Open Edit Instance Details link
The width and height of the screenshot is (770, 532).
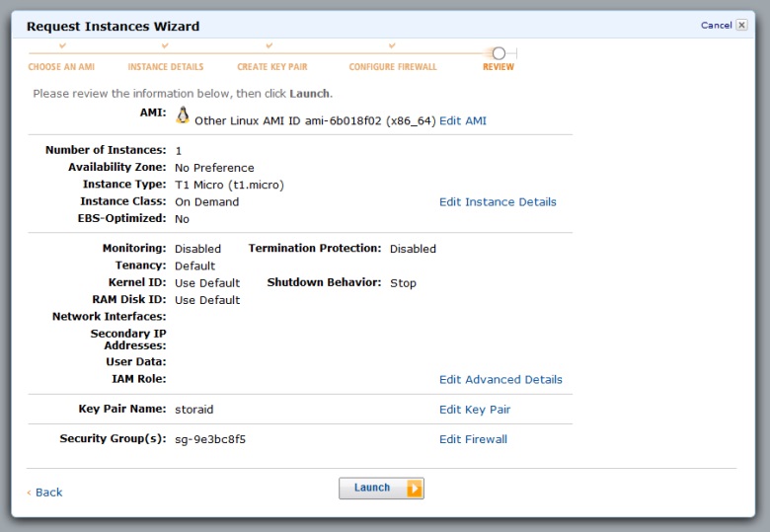point(498,201)
